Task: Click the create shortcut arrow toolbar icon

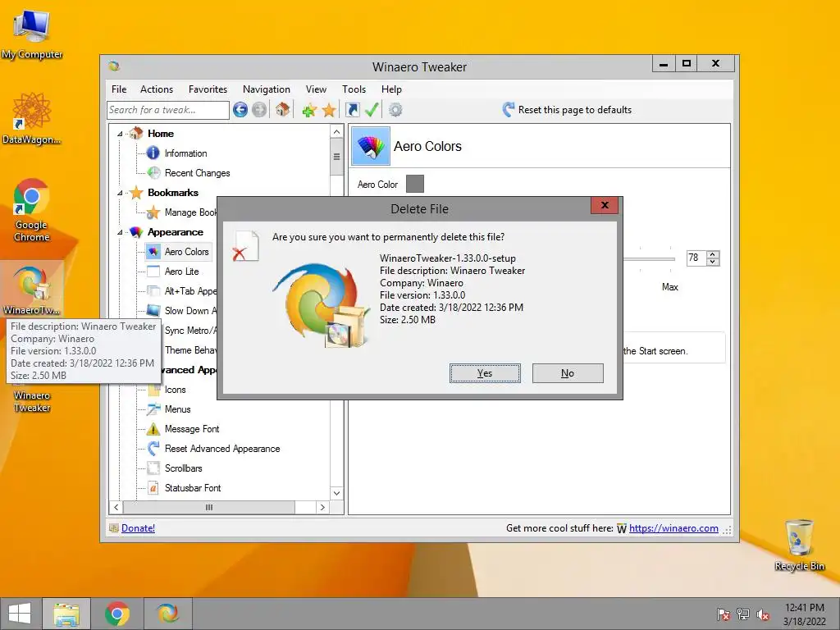Action: [x=353, y=110]
